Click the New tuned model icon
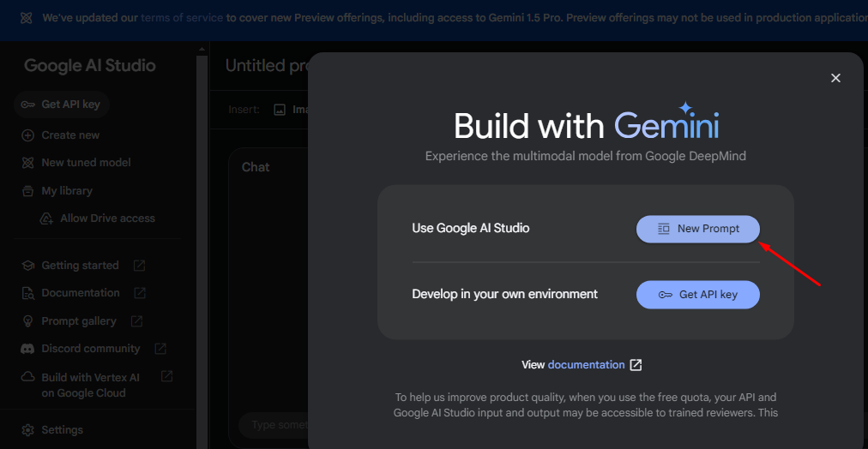Viewport: 868px width, 449px height. pyautogui.click(x=27, y=163)
